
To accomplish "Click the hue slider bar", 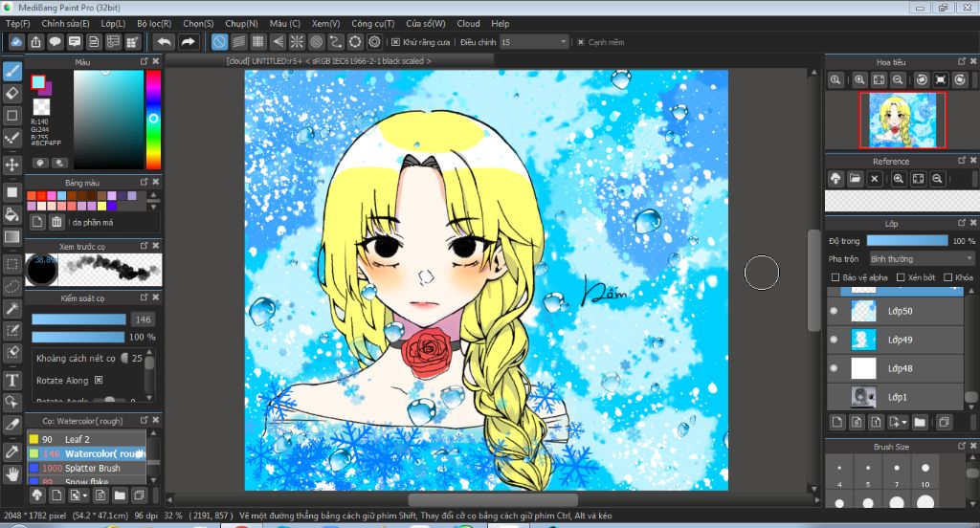I will click(x=153, y=120).
